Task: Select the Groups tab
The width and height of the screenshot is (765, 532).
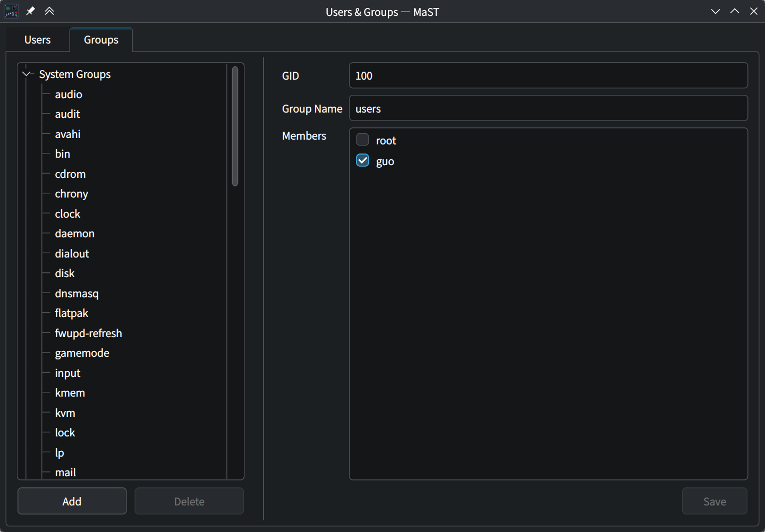Action: click(101, 40)
